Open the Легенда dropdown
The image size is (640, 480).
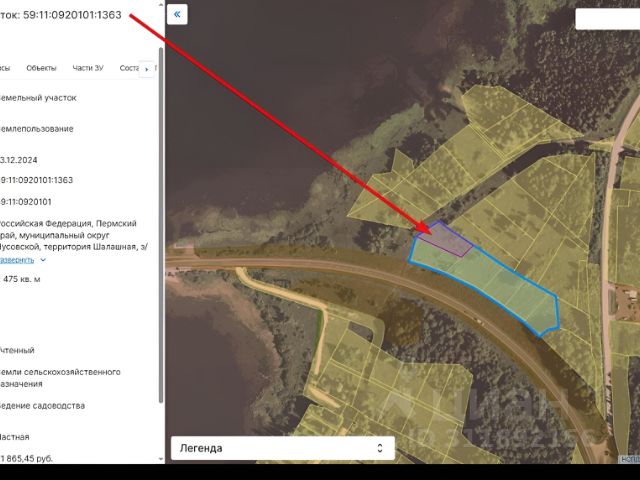pos(283,448)
